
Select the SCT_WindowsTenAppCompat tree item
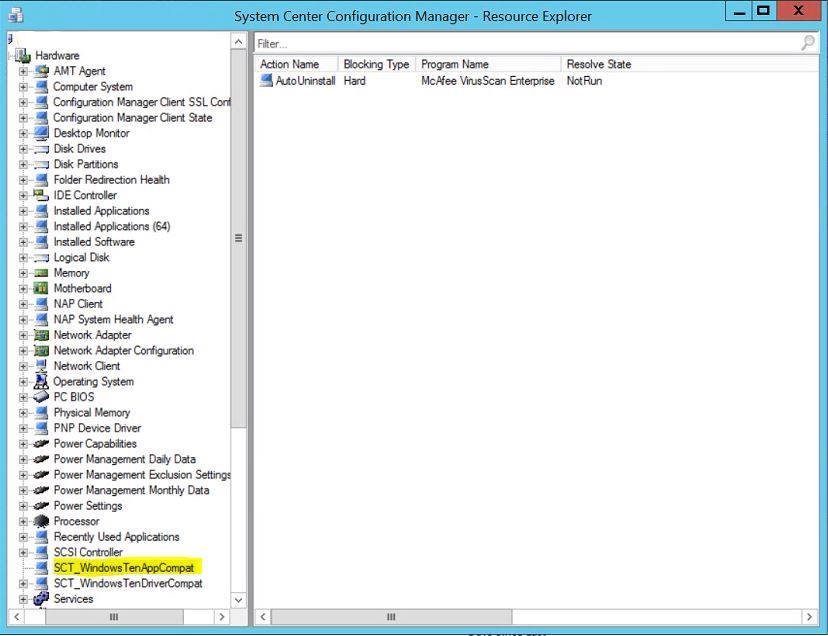124,568
